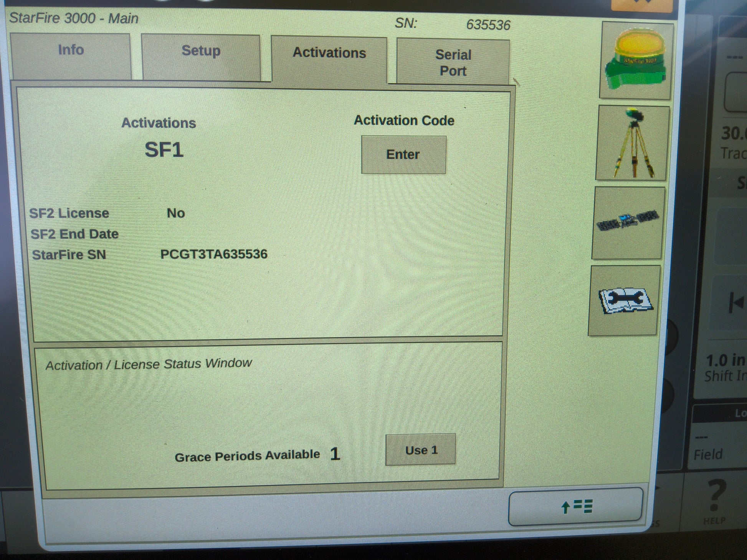Open the diagnostics wrench-and-book icon
This screenshot has width=747, height=560.
(x=625, y=300)
